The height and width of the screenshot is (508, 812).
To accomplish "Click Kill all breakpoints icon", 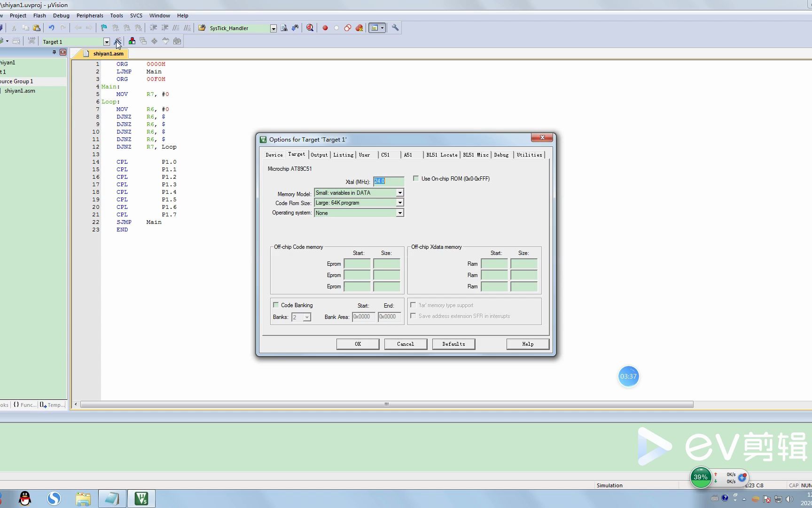I will [359, 28].
